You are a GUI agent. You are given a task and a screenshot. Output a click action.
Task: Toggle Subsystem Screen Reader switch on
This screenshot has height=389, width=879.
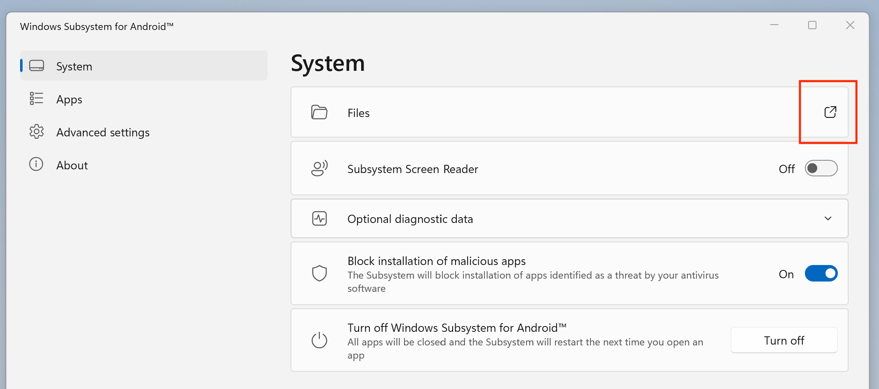click(821, 168)
